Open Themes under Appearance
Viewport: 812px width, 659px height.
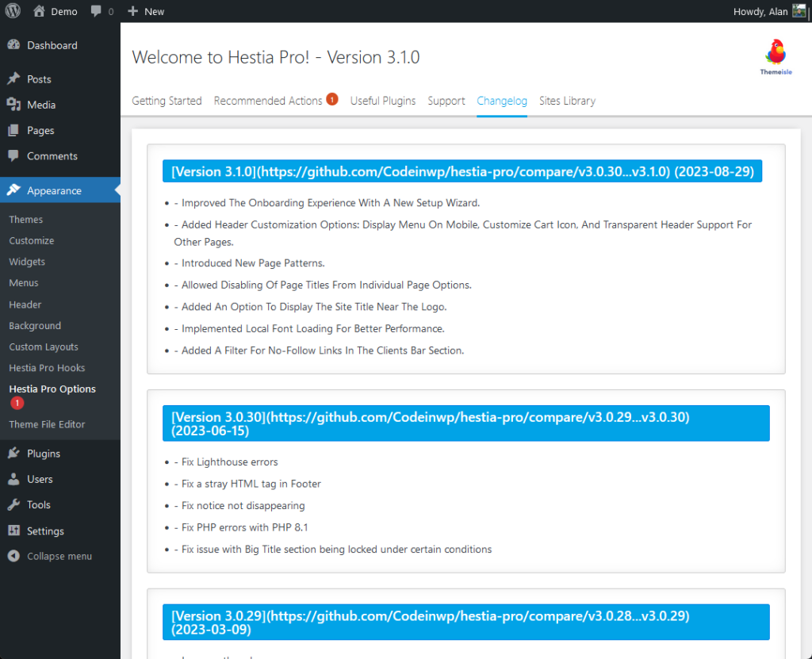26,219
